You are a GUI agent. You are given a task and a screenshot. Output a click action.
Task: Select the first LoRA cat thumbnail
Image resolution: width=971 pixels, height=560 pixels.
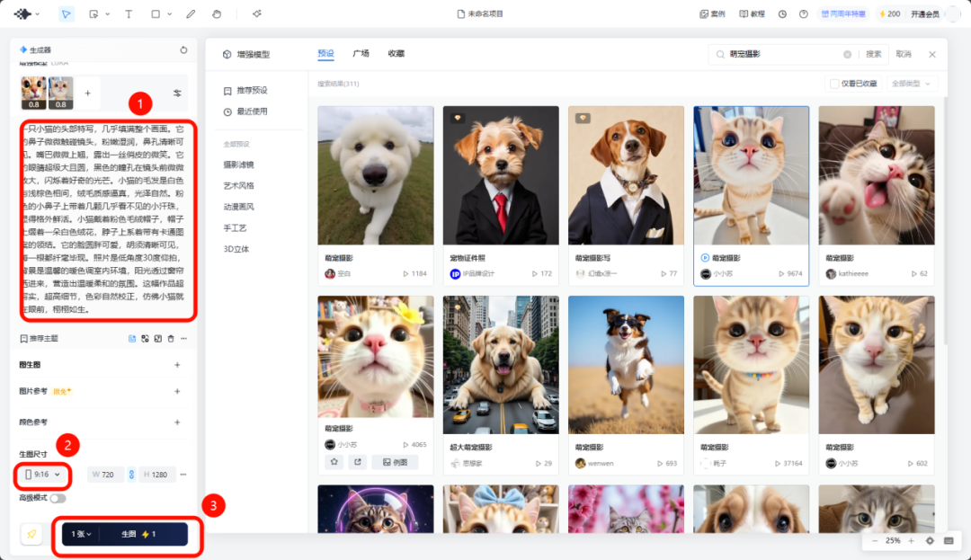(x=33, y=93)
